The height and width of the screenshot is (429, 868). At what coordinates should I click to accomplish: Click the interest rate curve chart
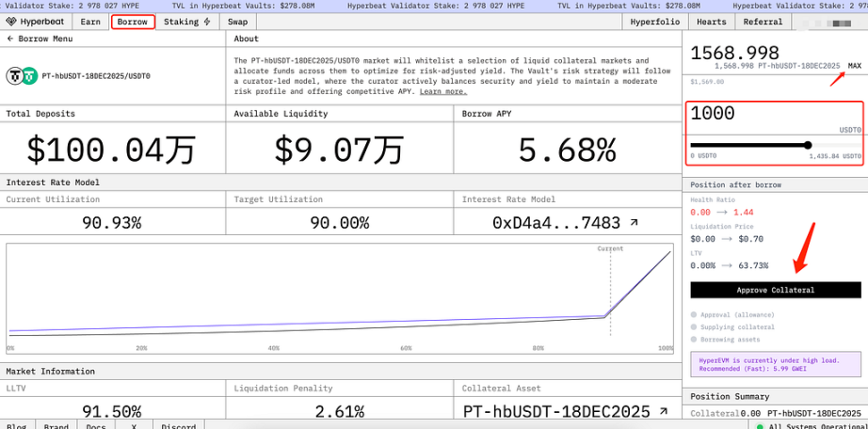(340, 298)
